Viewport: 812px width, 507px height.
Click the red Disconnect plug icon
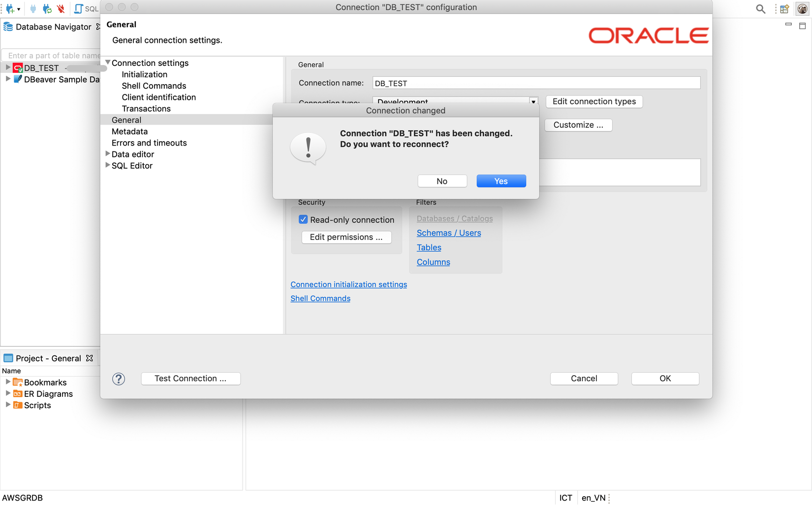(61, 8)
